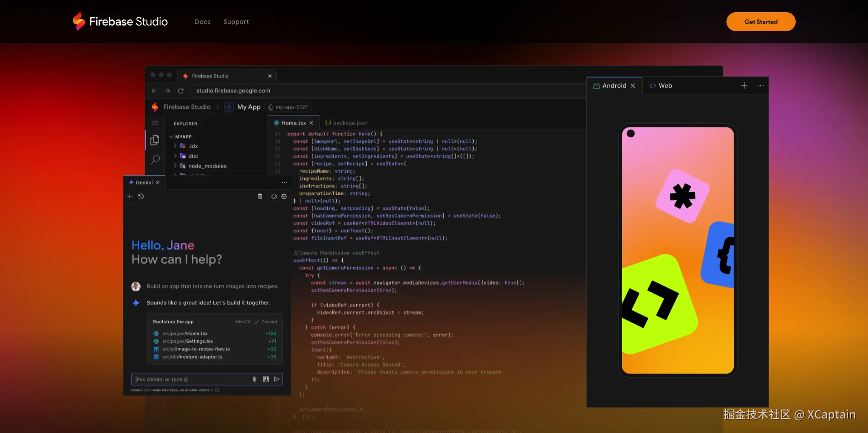Add a new preview with the plus icon

coord(744,85)
